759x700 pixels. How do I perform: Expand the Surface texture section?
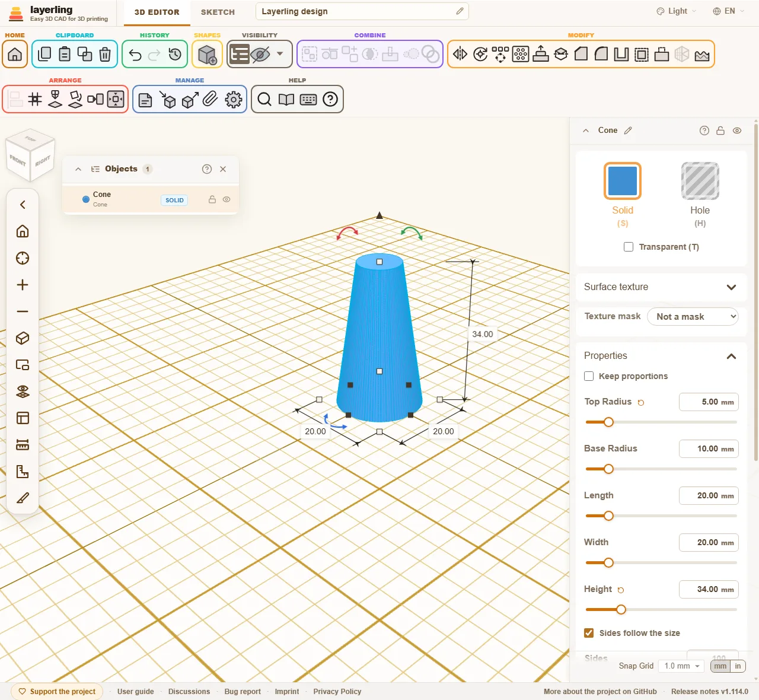(x=660, y=287)
